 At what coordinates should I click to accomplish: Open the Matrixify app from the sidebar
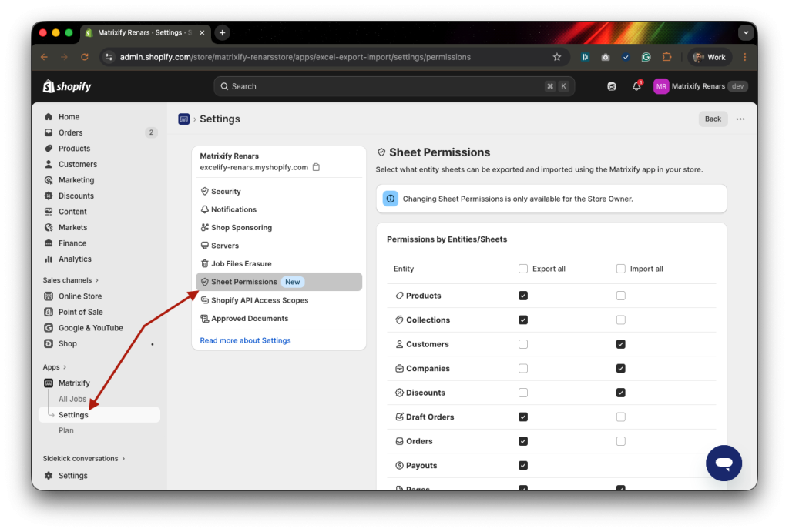pos(75,383)
